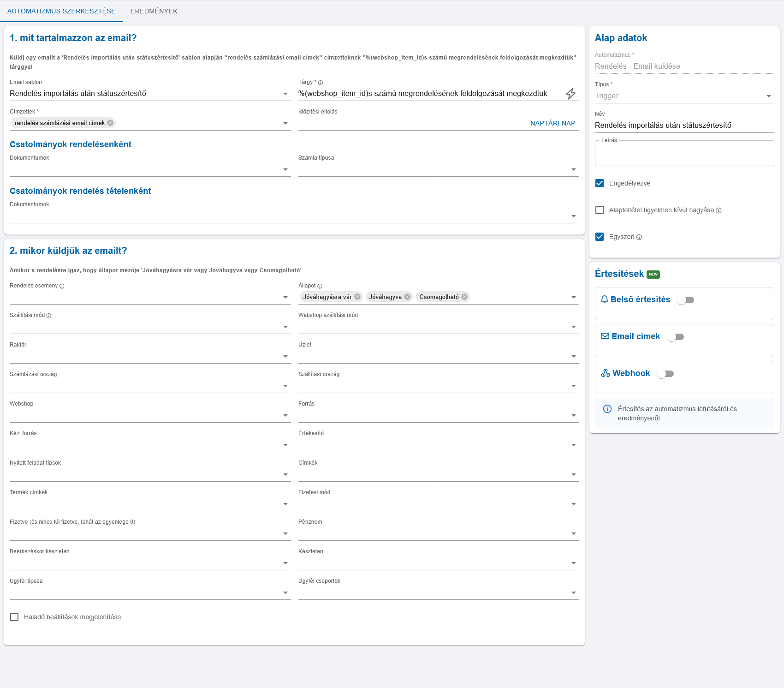Click the Email címek notification heading
The image size is (784, 688).
click(636, 336)
